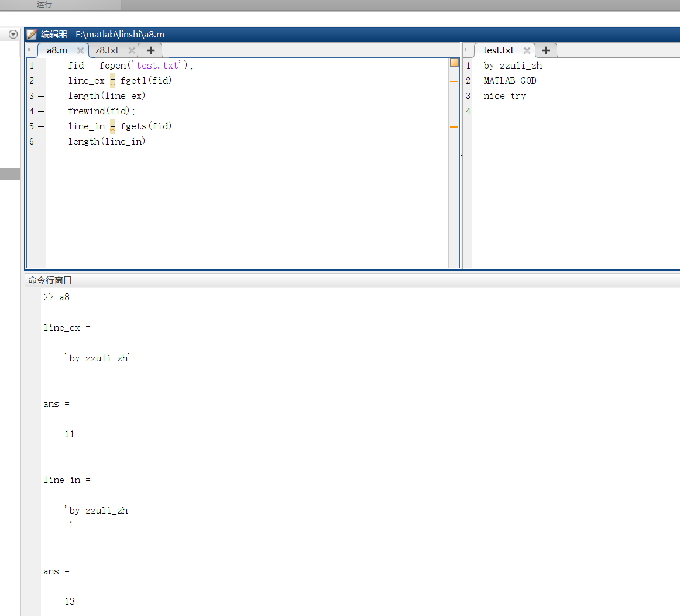
Task: Switch to the z8.txt editor tab
Action: click(107, 50)
